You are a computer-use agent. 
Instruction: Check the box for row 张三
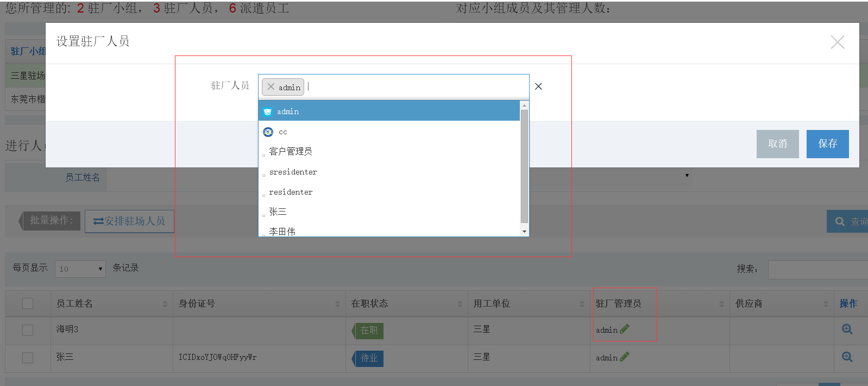point(28,358)
